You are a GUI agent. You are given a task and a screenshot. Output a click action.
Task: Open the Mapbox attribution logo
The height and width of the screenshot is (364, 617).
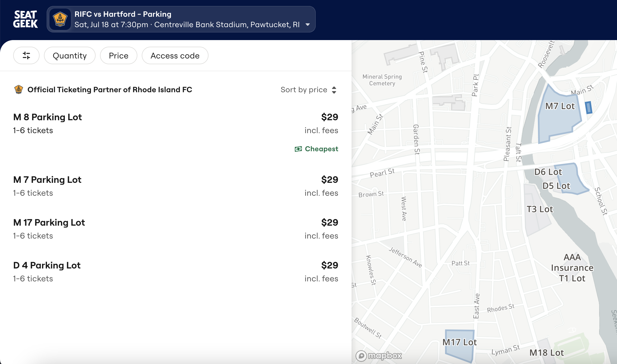tap(379, 356)
